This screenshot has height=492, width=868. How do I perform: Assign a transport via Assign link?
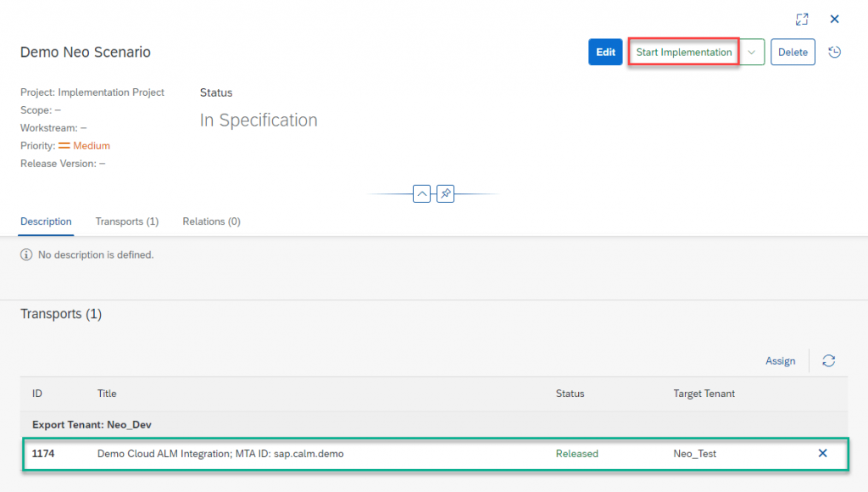(x=780, y=361)
